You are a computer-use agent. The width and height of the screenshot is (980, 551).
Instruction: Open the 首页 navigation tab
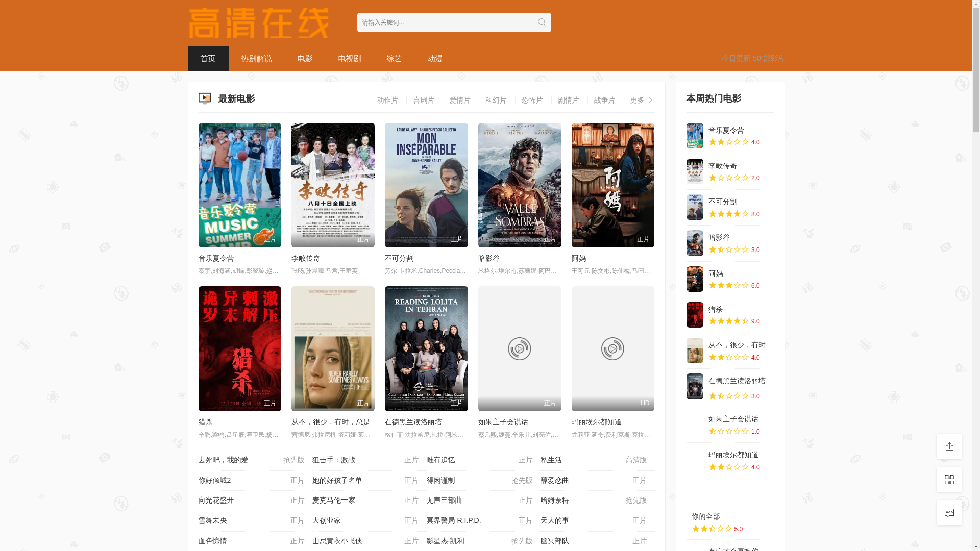[208, 59]
